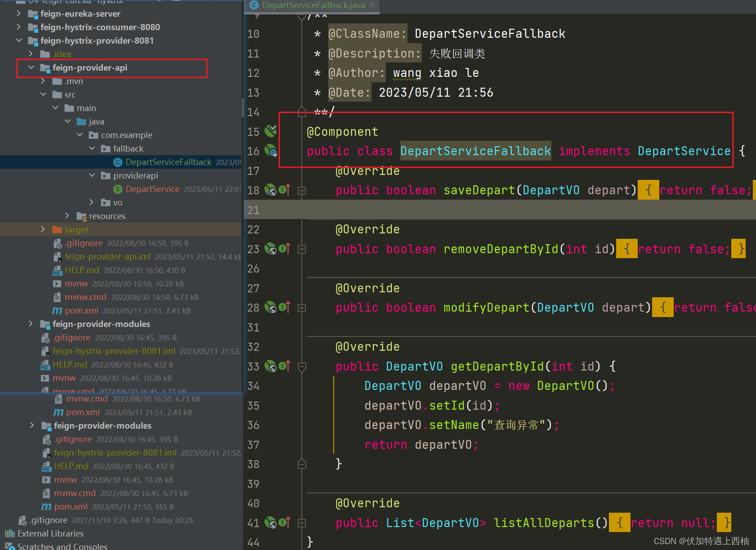Collapse the feign-provider-api module

point(31,67)
